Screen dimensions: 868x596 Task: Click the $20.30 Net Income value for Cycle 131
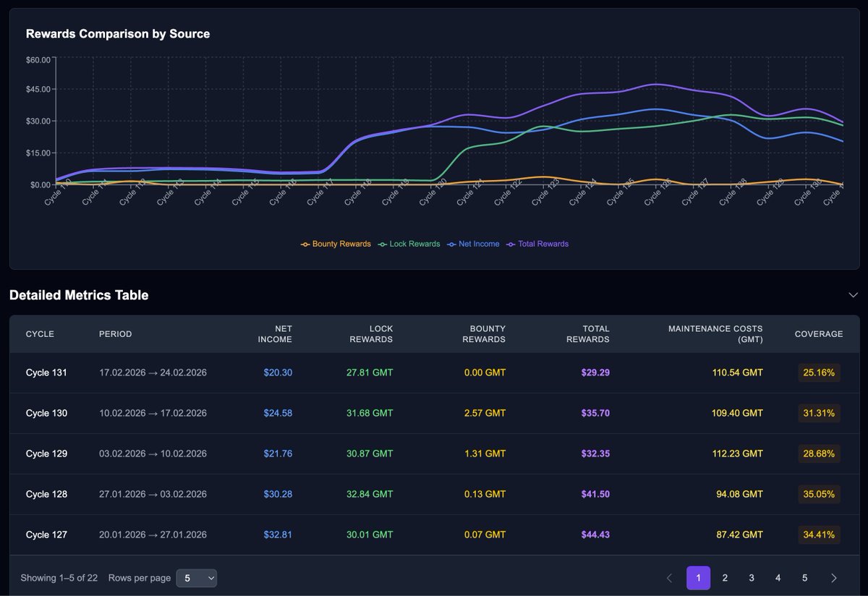(278, 372)
